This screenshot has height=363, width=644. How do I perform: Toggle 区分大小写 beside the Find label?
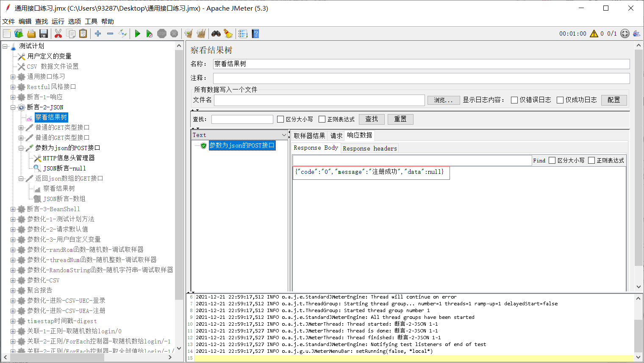coord(552,160)
